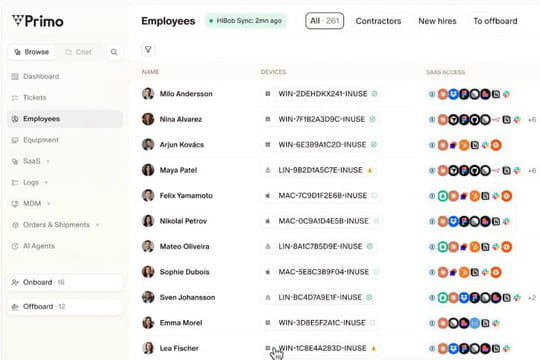Click the search magnifier in sidebar
This screenshot has height=360, width=540.
(114, 52)
